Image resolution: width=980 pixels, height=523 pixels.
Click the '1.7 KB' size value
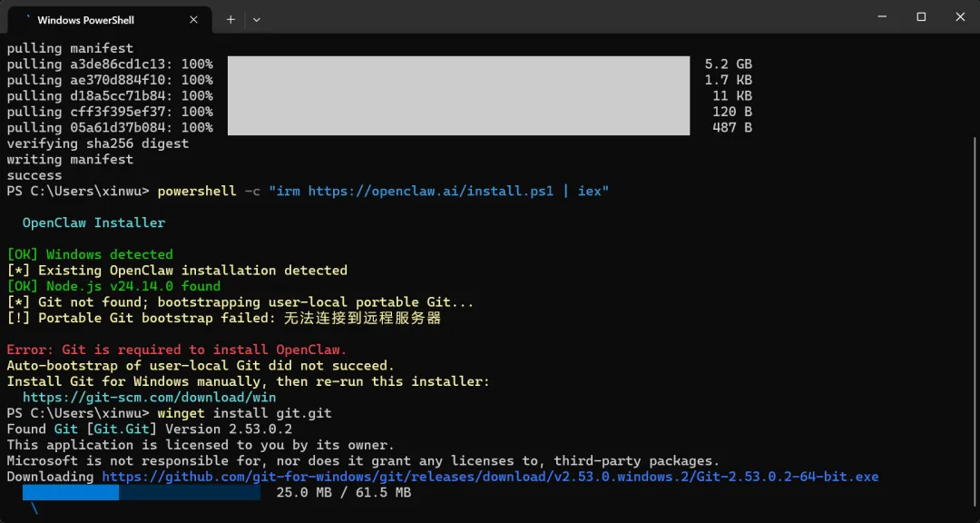click(728, 80)
